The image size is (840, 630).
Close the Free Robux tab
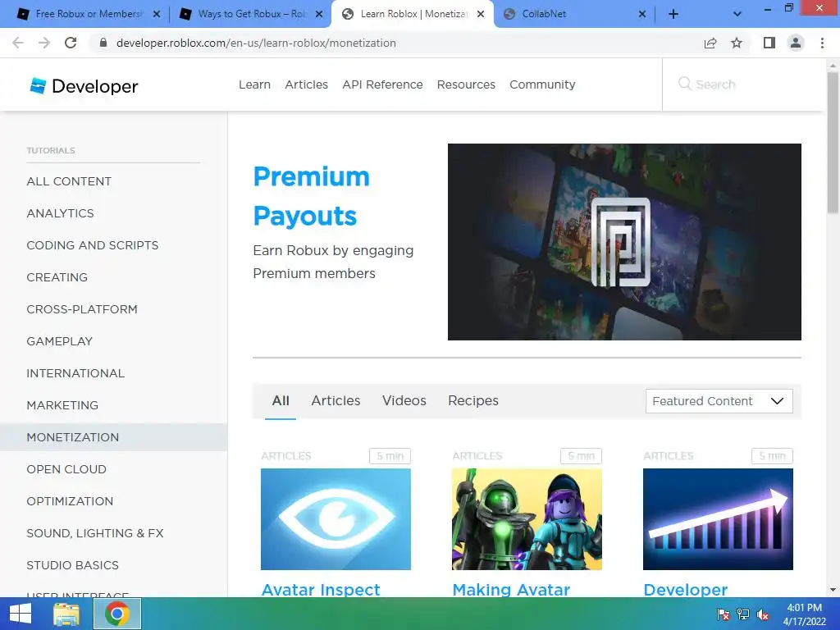click(157, 15)
